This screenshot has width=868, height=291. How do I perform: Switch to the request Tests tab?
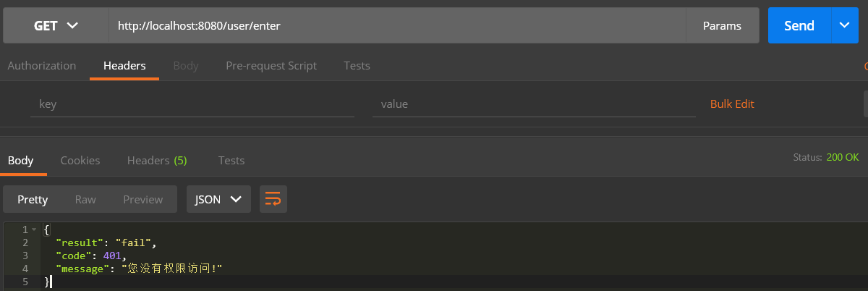coord(357,65)
